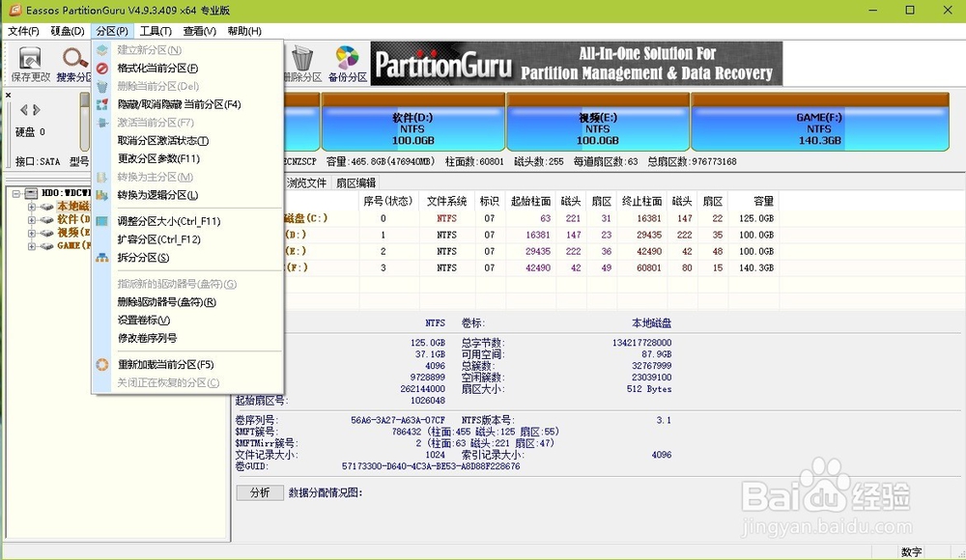Click the 序号(状态) column header
Viewport: 966px width, 560px height.
point(388,201)
